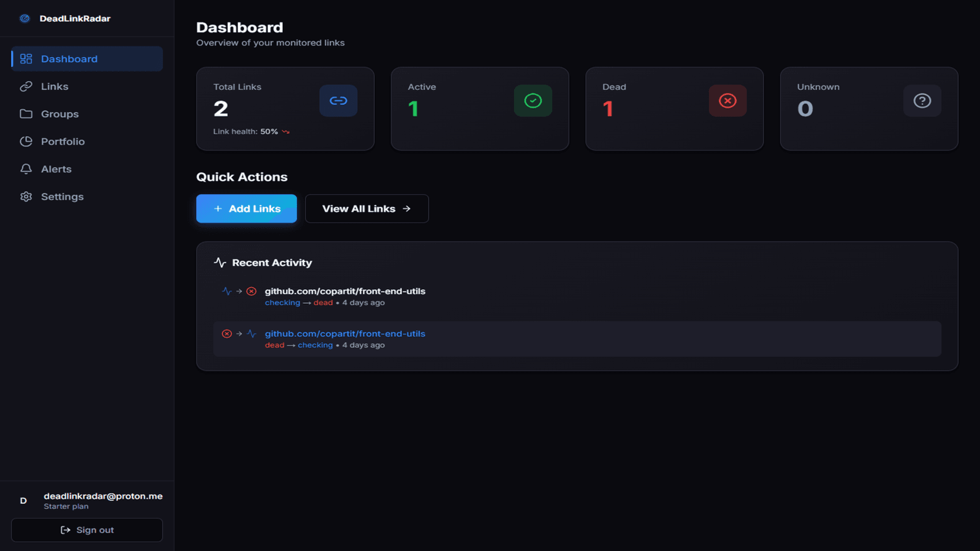The height and width of the screenshot is (551, 980).
Task: Click the Recent Activity pulse icon
Action: [220, 262]
